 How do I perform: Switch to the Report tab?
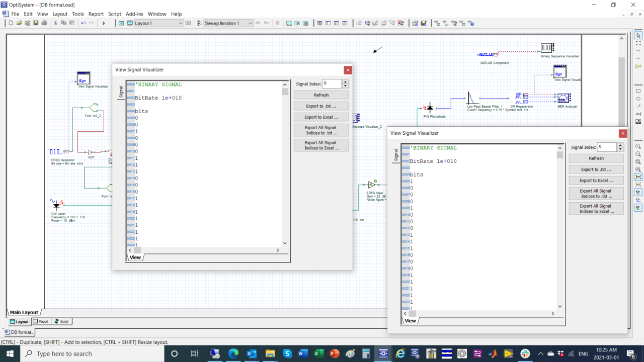coord(41,321)
